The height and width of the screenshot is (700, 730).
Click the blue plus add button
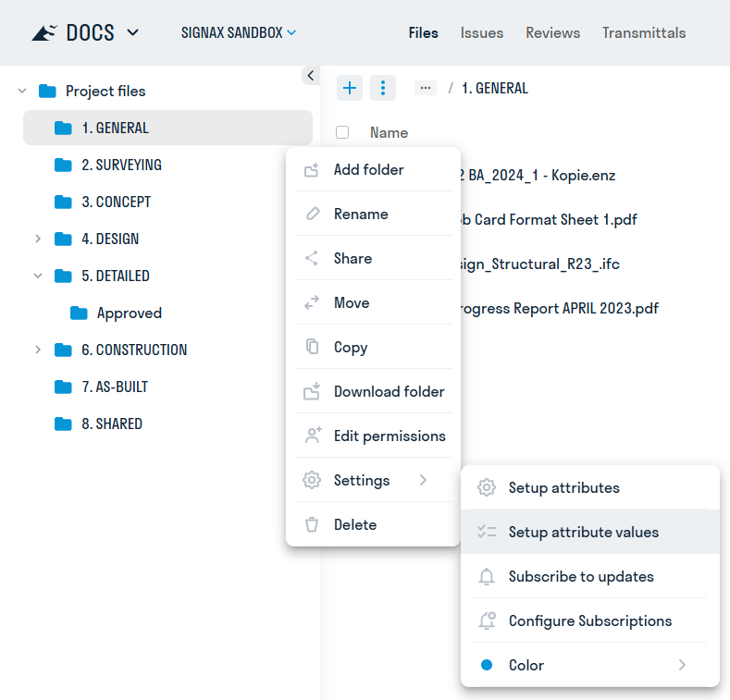[350, 88]
